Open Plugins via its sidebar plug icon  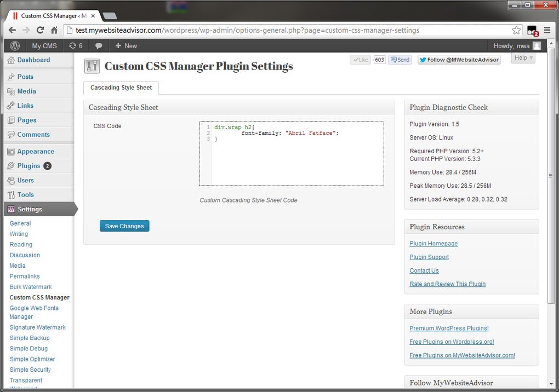click(x=12, y=165)
